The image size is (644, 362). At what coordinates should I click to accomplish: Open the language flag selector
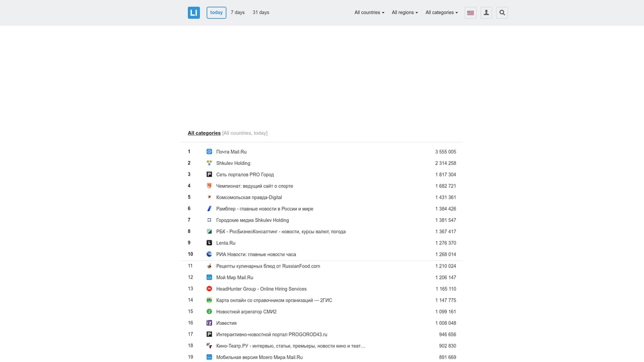pyautogui.click(x=470, y=13)
